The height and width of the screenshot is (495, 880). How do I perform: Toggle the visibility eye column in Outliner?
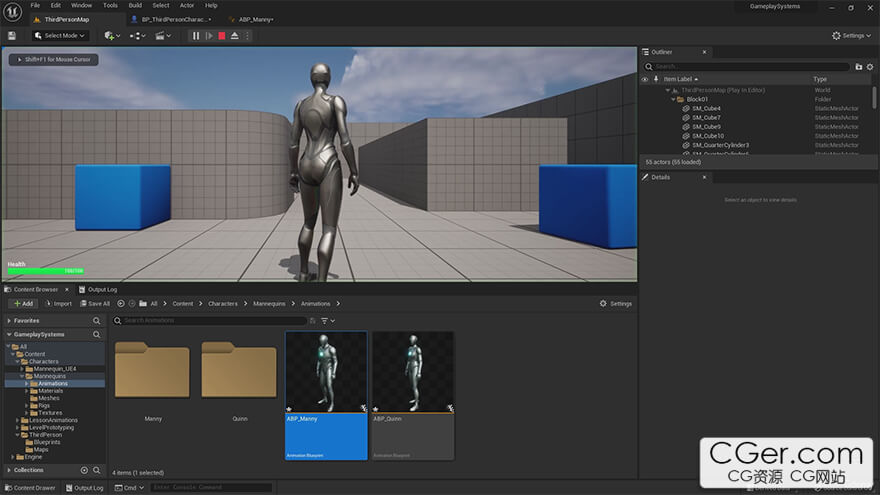645,79
